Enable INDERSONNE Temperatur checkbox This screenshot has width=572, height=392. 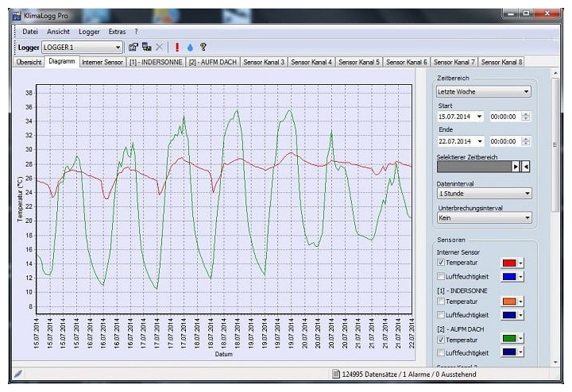click(x=442, y=302)
